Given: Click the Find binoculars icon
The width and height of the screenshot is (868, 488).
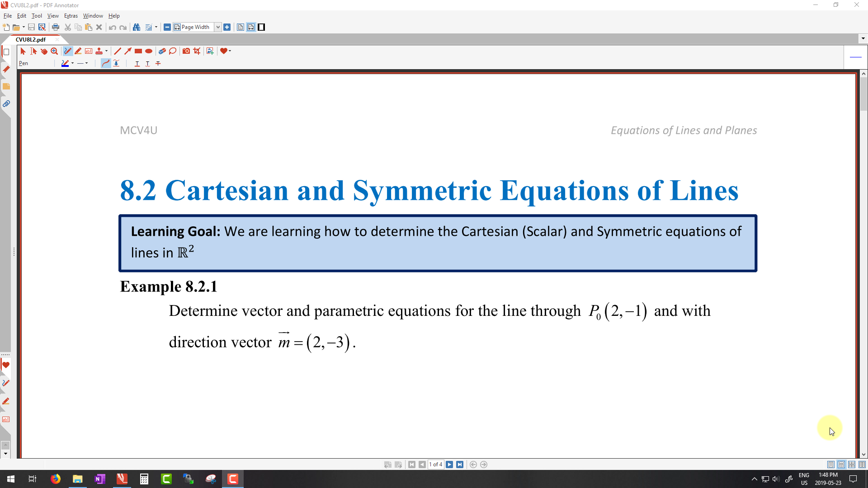Looking at the screenshot, I should (137, 27).
